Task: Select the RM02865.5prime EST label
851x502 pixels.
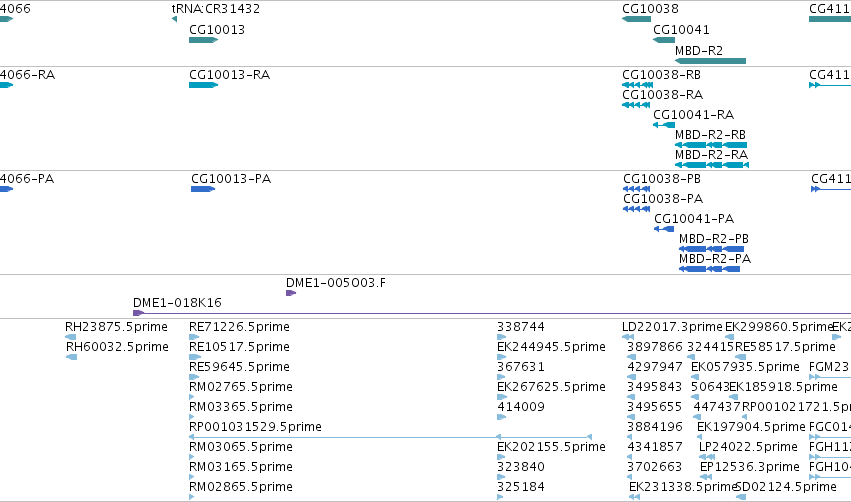Action: (240, 487)
